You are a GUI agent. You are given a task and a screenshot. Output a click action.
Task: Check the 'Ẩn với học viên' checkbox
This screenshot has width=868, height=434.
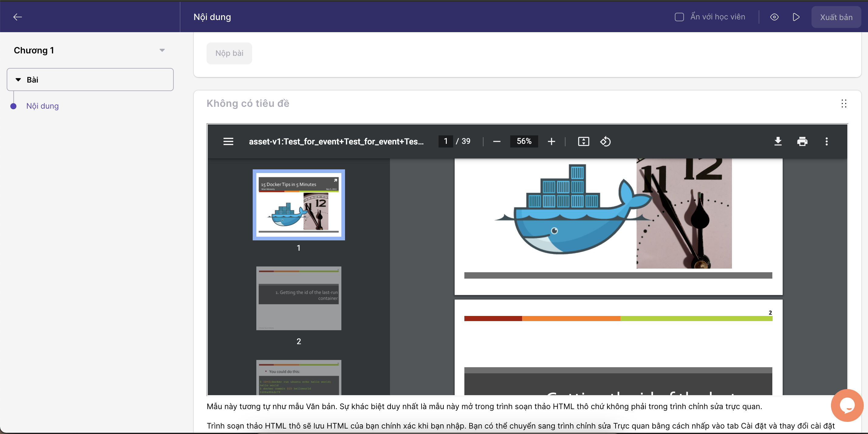click(679, 17)
